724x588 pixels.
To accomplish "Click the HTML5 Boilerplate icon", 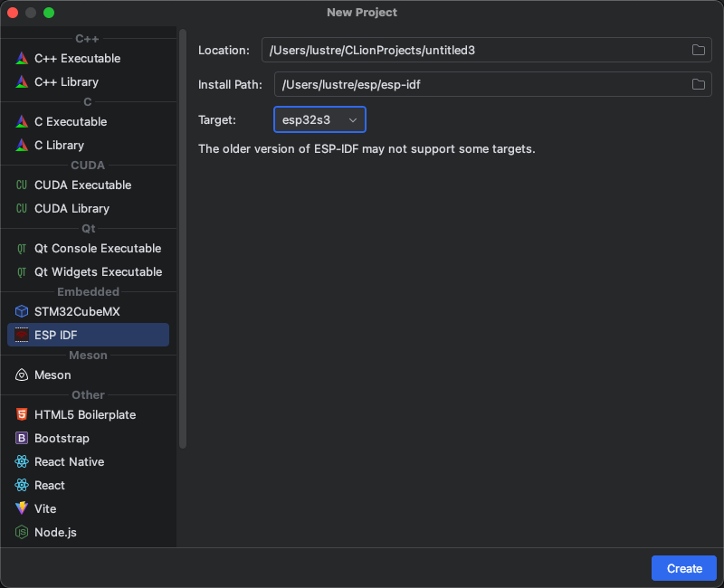I will click(22, 415).
